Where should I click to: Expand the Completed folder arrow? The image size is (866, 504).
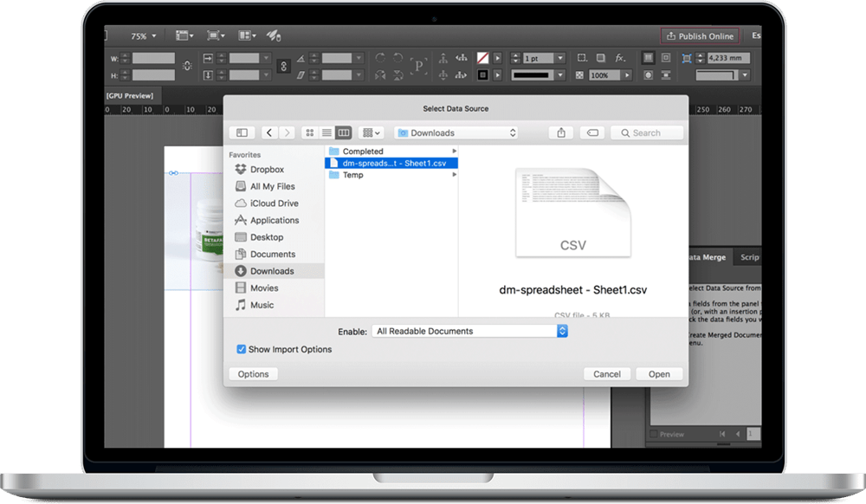[x=455, y=152]
